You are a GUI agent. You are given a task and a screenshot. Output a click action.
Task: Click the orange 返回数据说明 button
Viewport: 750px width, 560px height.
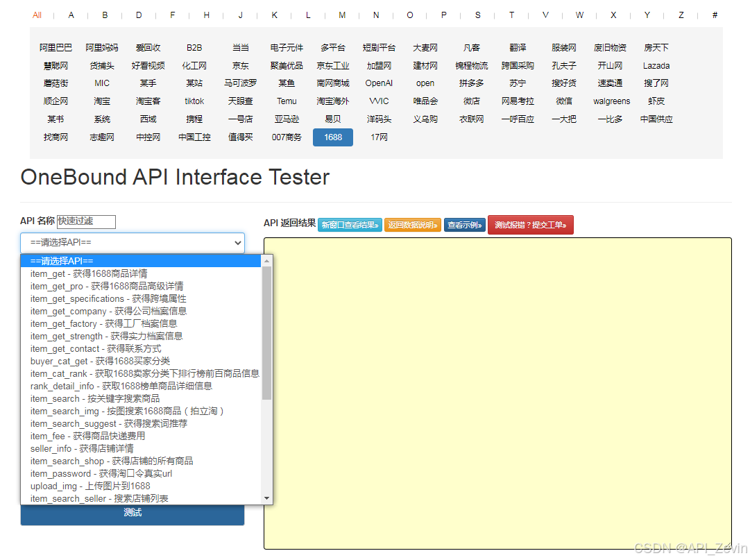coord(412,225)
